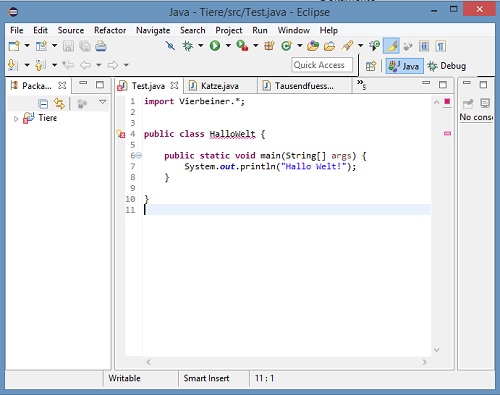Click the Next Annotation icon
The height and width of the screenshot is (395, 500).
click(x=13, y=65)
